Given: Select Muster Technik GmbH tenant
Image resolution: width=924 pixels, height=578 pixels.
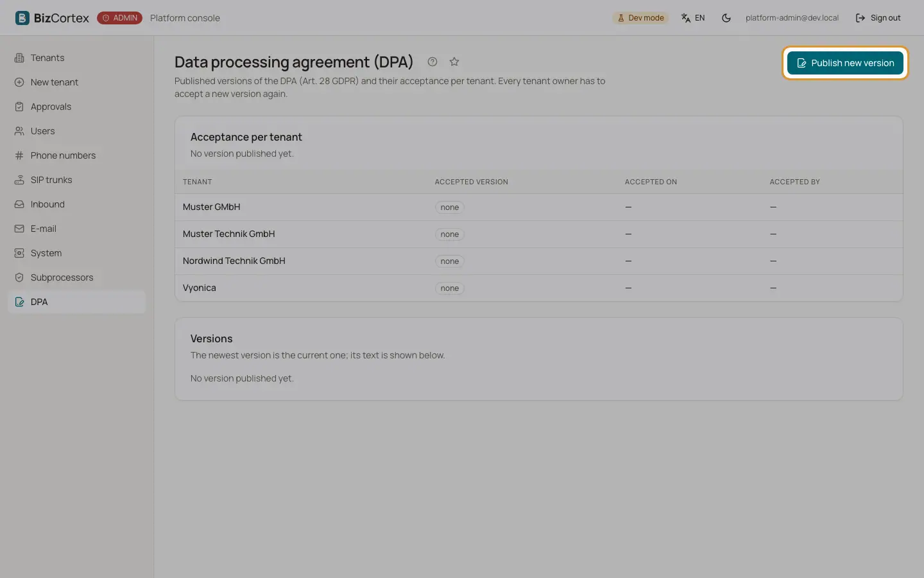Looking at the screenshot, I should pyautogui.click(x=539, y=234).
